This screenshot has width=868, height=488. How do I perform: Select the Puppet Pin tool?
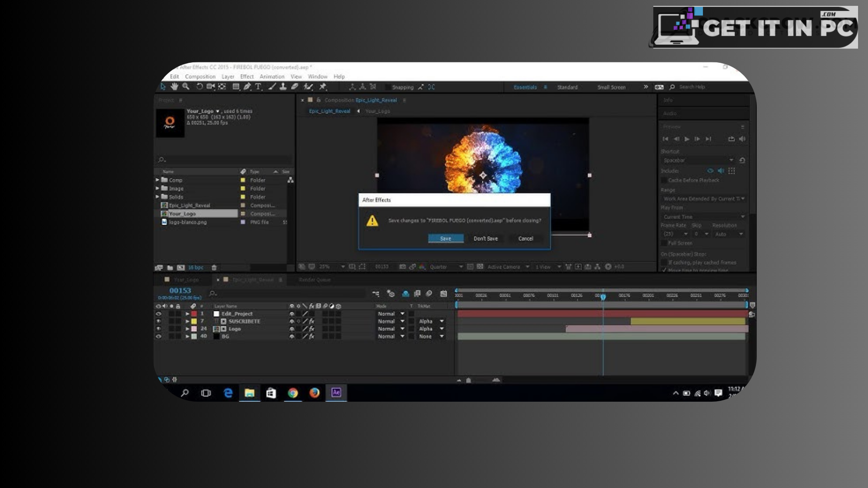click(323, 86)
